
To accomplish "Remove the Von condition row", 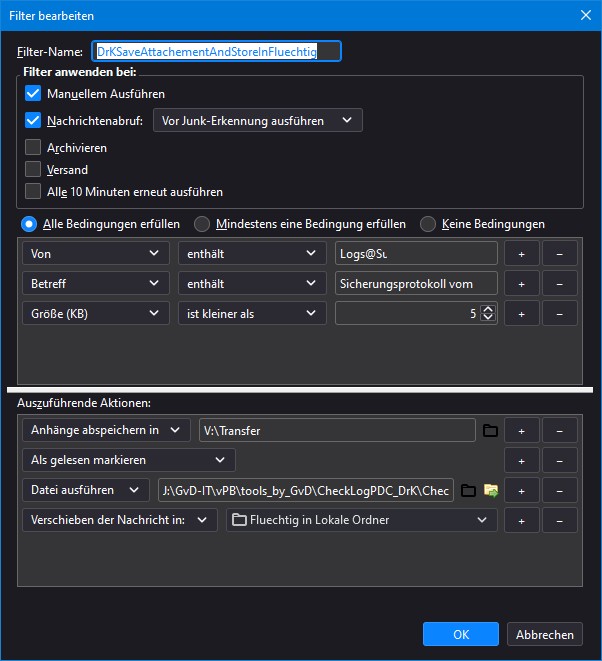I will click(x=559, y=253).
